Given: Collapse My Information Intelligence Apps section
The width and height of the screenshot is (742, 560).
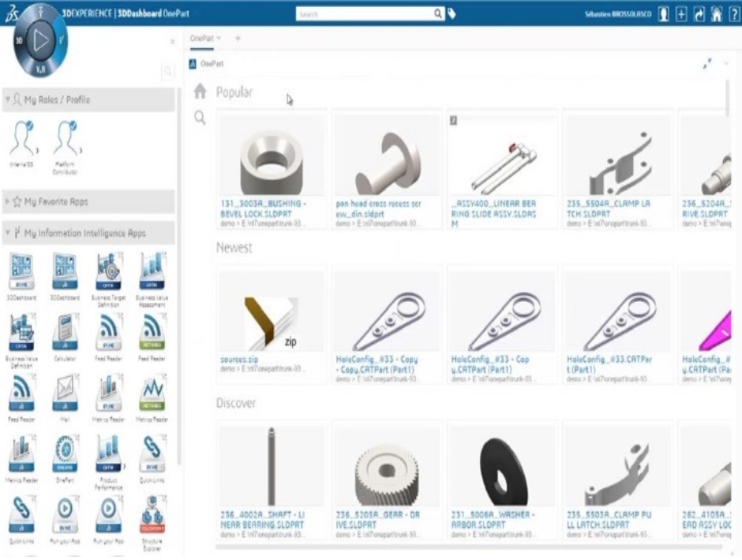Looking at the screenshot, I should pos(9,233).
